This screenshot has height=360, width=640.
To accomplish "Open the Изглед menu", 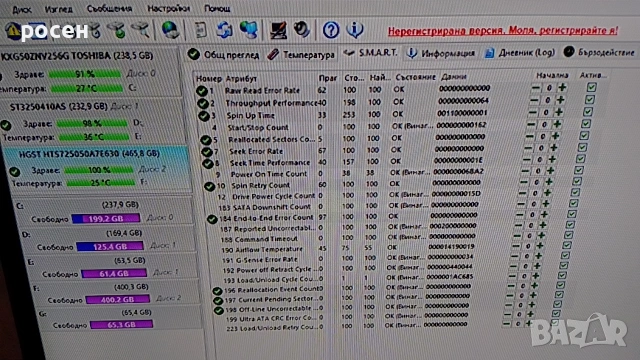I will click(x=59, y=9).
